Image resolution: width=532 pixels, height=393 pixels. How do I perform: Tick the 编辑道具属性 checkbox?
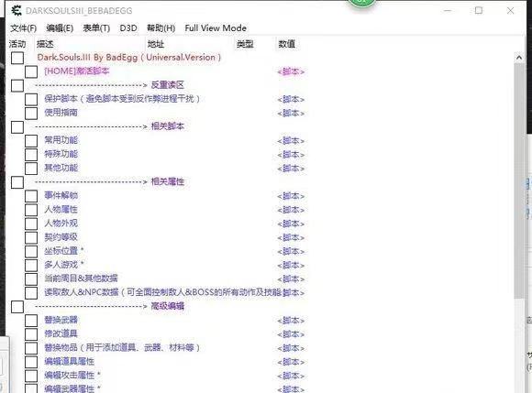click(31, 362)
